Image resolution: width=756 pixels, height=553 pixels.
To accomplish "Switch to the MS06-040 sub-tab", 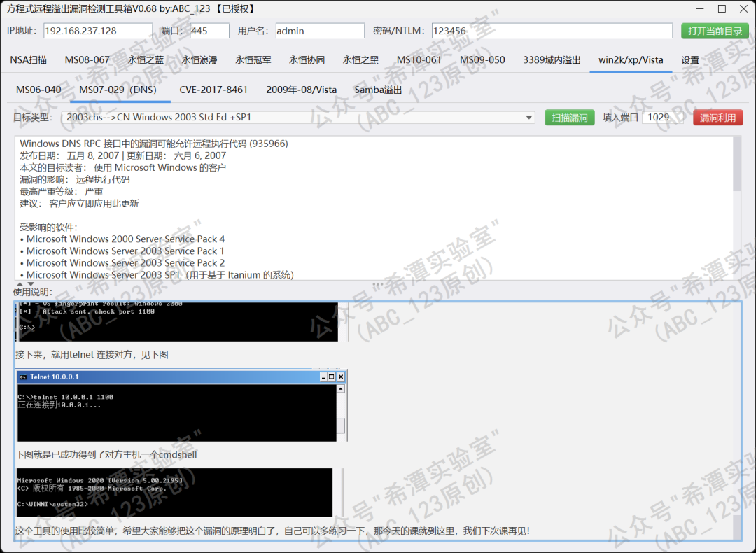I will (x=38, y=90).
